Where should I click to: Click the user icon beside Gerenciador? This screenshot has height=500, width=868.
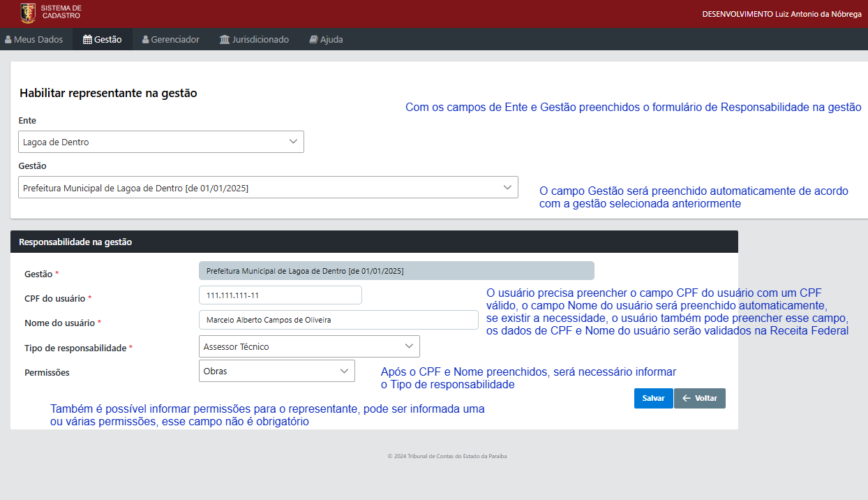tap(145, 40)
